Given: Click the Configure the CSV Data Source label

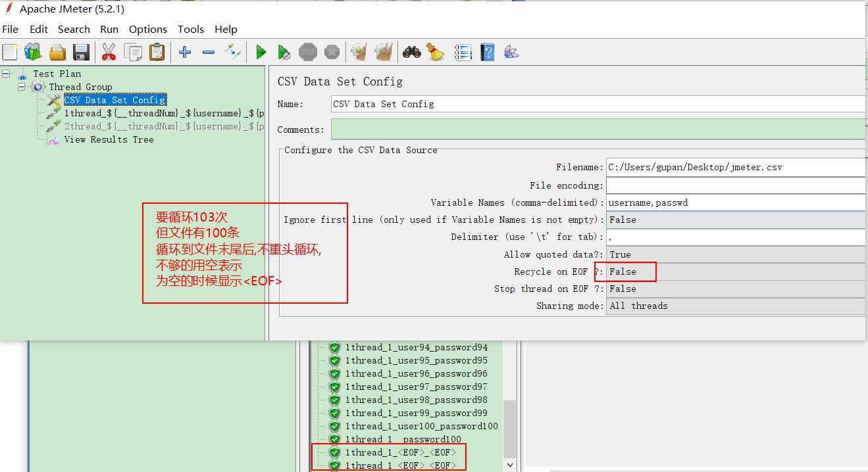Looking at the screenshot, I should (x=361, y=150).
